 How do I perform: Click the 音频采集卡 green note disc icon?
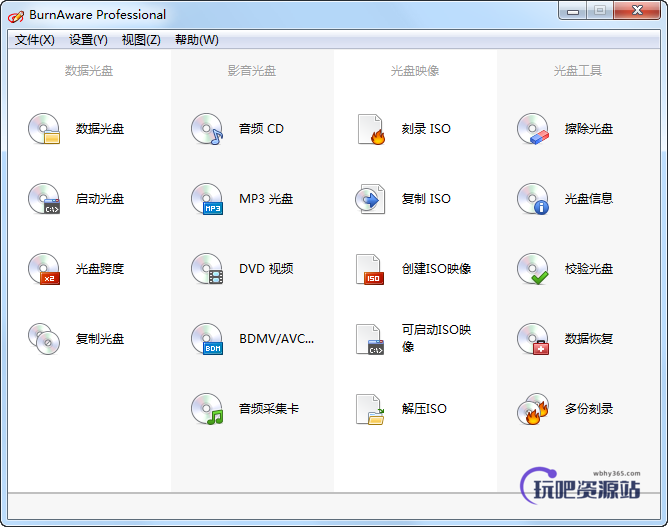(x=207, y=409)
